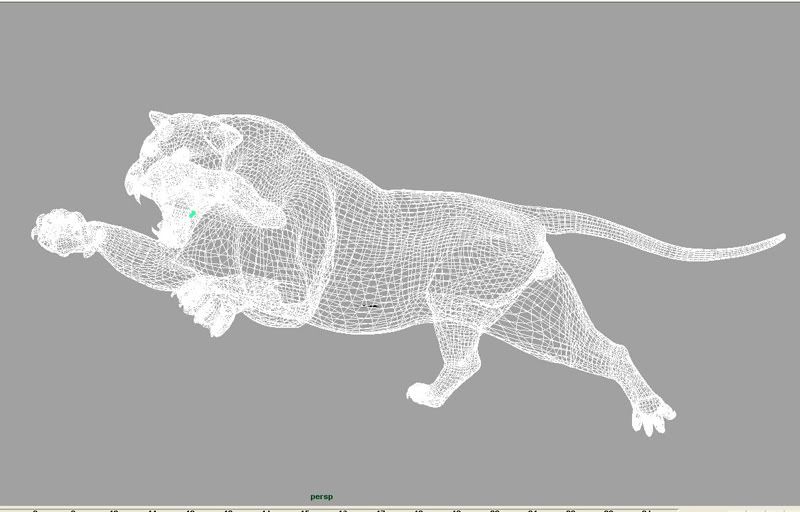Jump to frame 20 on the timeline
Viewport: 800px width, 512px height.
click(x=494, y=510)
